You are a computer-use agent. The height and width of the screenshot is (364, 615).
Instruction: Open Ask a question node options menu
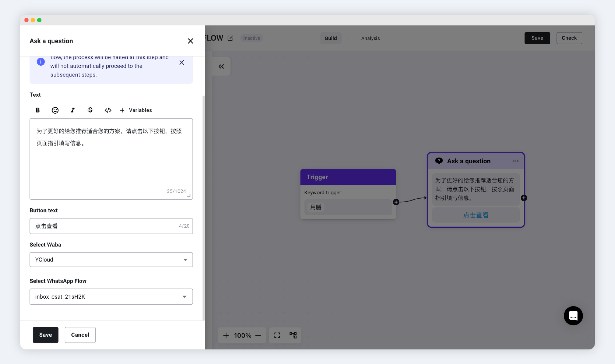(x=516, y=161)
